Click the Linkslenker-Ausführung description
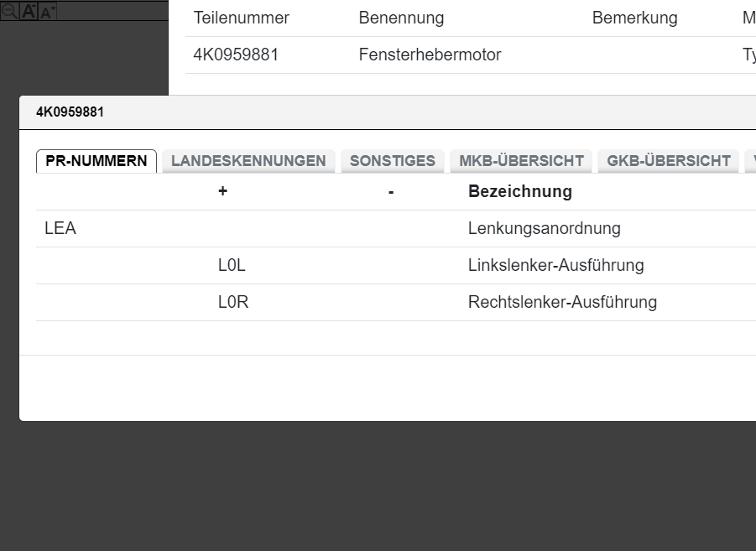Viewport: 756px width, 551px height. pyautogui.click(x=555, y=265)
